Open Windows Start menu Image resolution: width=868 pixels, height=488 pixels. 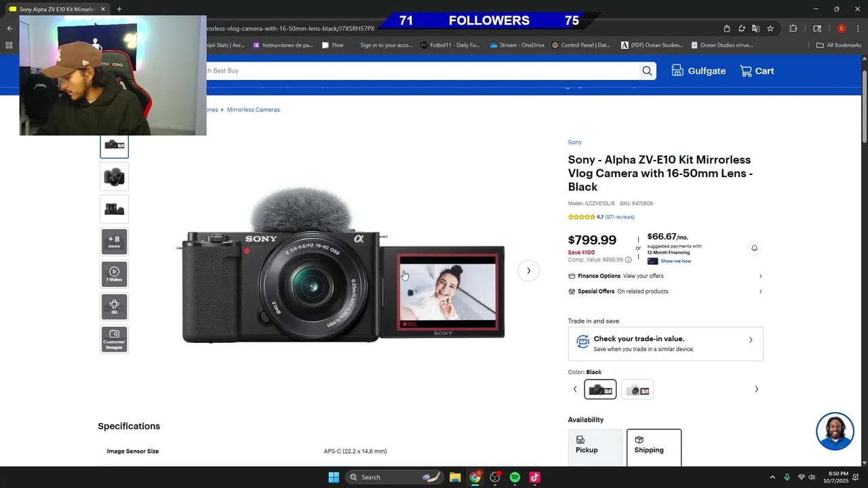tap(334, 477)
